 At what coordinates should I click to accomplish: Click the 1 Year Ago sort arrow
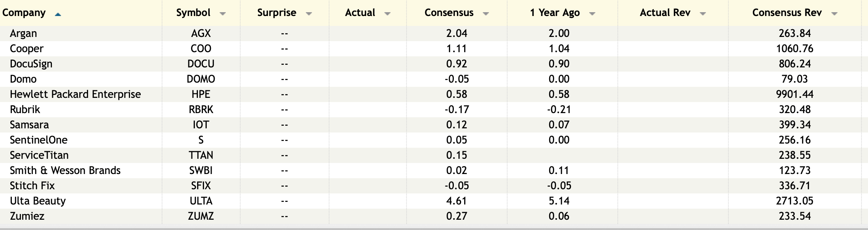(x=592, y=14)
